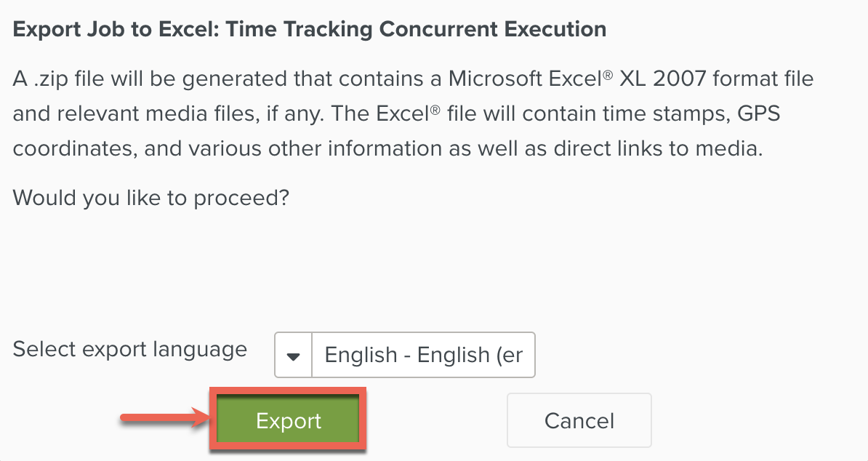Choose a different export language from the dropdown
This screenshot has height=461, width=868.
pos(293,355)
